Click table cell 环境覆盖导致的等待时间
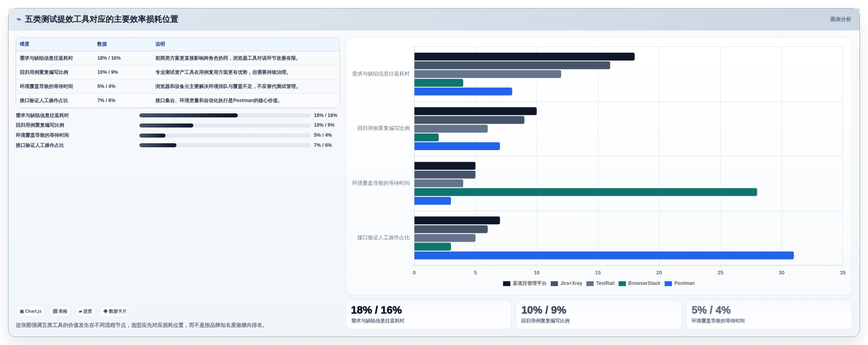The image size is (868, 345). click(x=46, y=86)
